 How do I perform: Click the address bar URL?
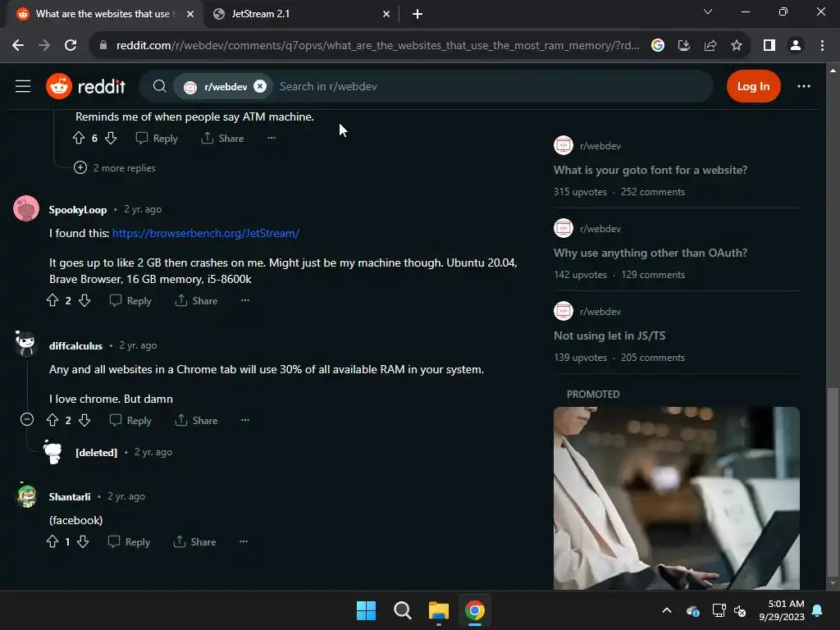coord(377,46)
